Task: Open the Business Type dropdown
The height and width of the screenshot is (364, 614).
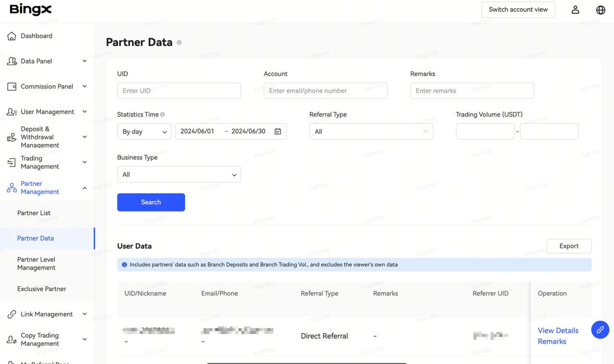Action: click(x=179, y=175)
